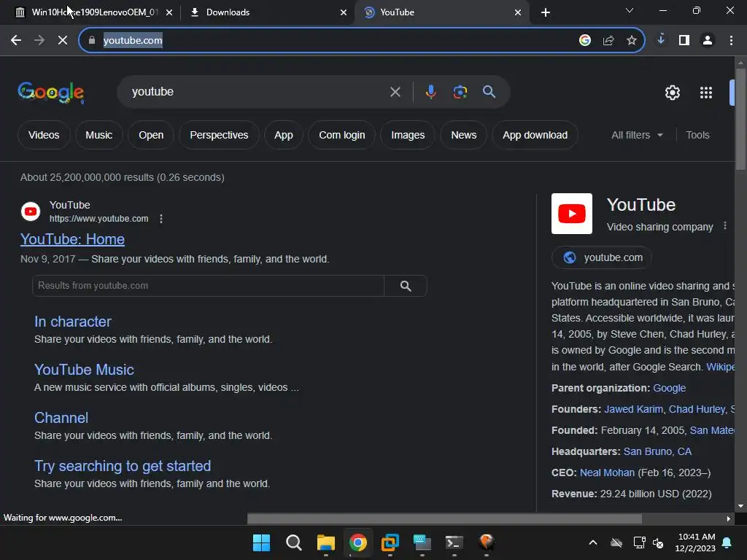Open Chrome downloads arrow icon

661,39
